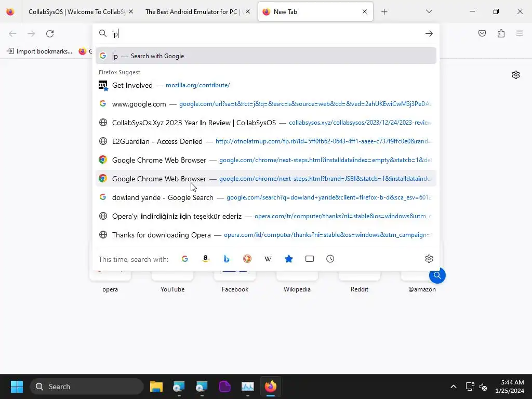Screen dimensions: 532x399
Task: Open the Extensions puzzle icon
Action: point(501,33)
